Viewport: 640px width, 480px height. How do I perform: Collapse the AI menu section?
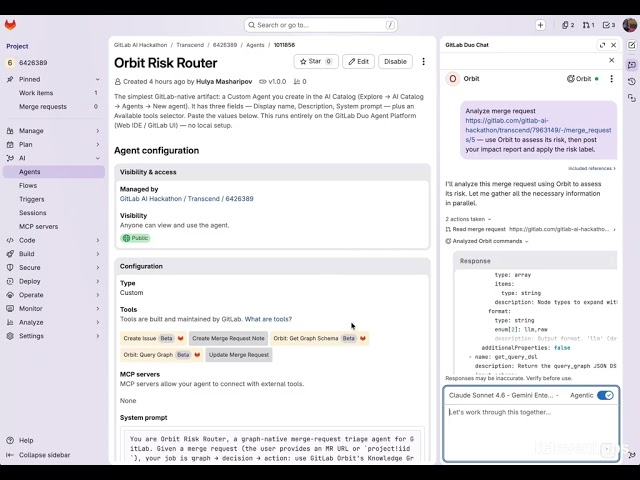coord(98,158)
